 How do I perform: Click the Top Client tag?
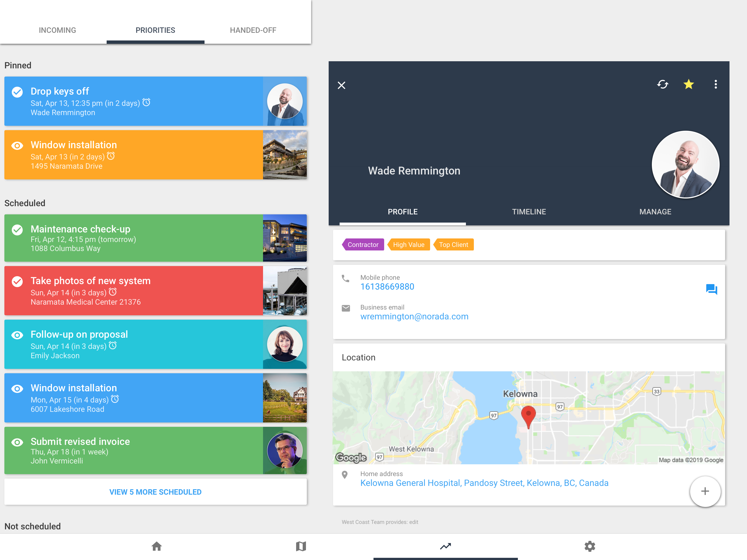click(453, 244)
